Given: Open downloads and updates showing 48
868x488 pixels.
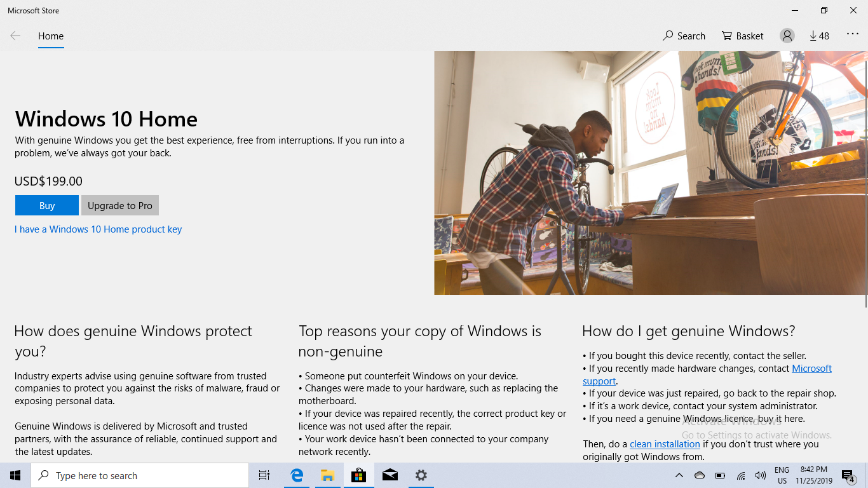Looking at the screenshot, I should pyautogui.click(x=819, y=36).
